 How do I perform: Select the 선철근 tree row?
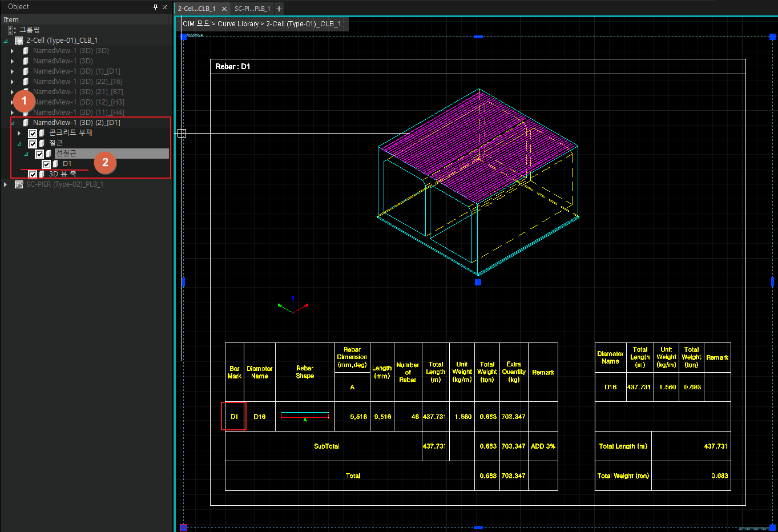pos(111,154)
